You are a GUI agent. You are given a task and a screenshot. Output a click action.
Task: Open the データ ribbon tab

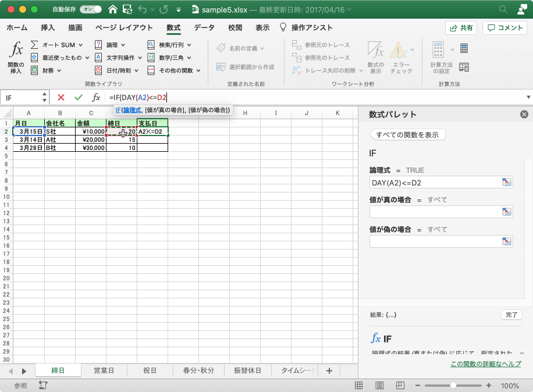coord(204,27)
